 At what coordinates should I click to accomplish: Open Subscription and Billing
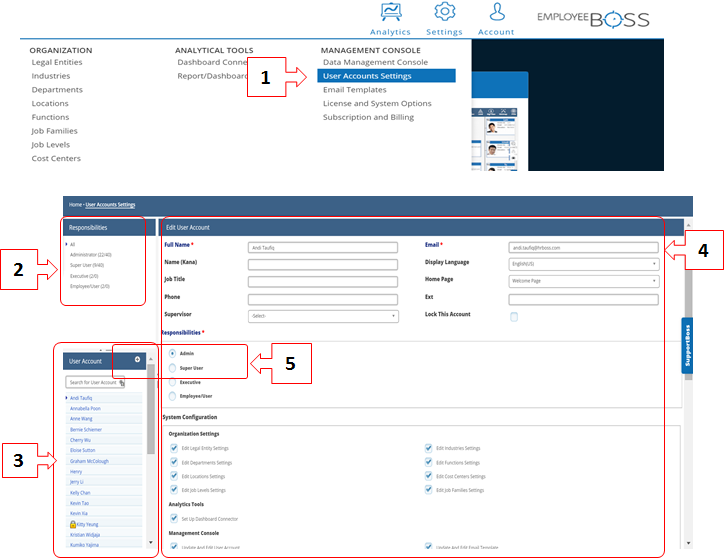coord(368,117)
